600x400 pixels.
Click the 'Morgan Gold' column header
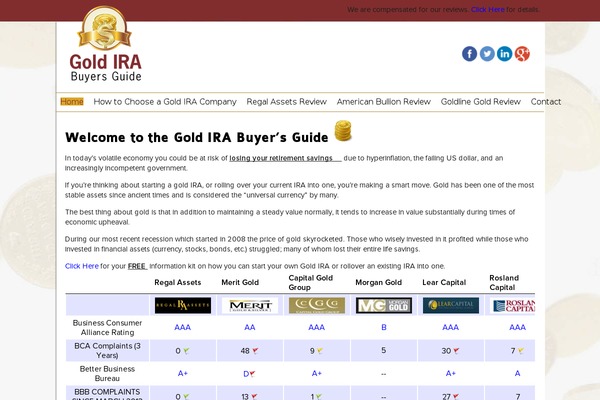pyautogui.click(x=378, y=282)
